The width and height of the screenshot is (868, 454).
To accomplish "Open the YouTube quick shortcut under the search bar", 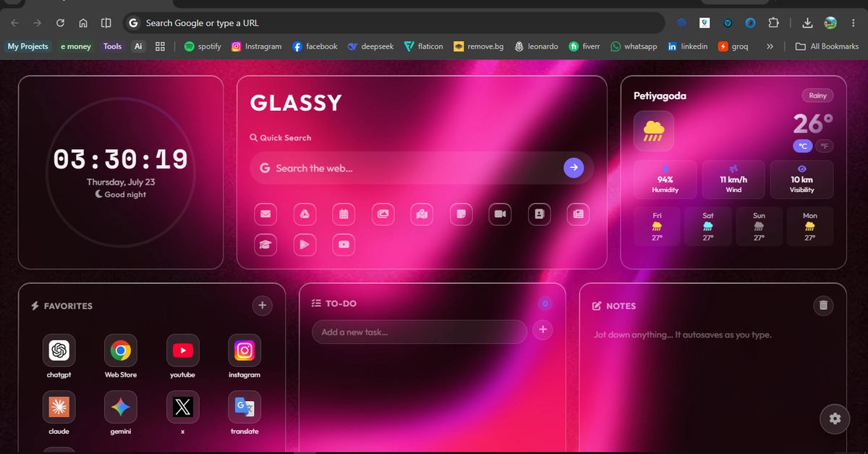I will point(344,245).
